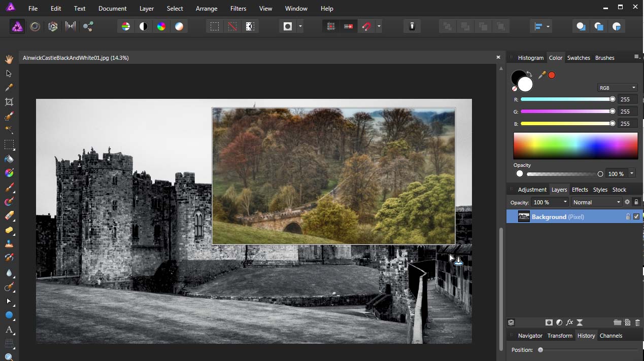Open the Filters menu

pos(238,9)
